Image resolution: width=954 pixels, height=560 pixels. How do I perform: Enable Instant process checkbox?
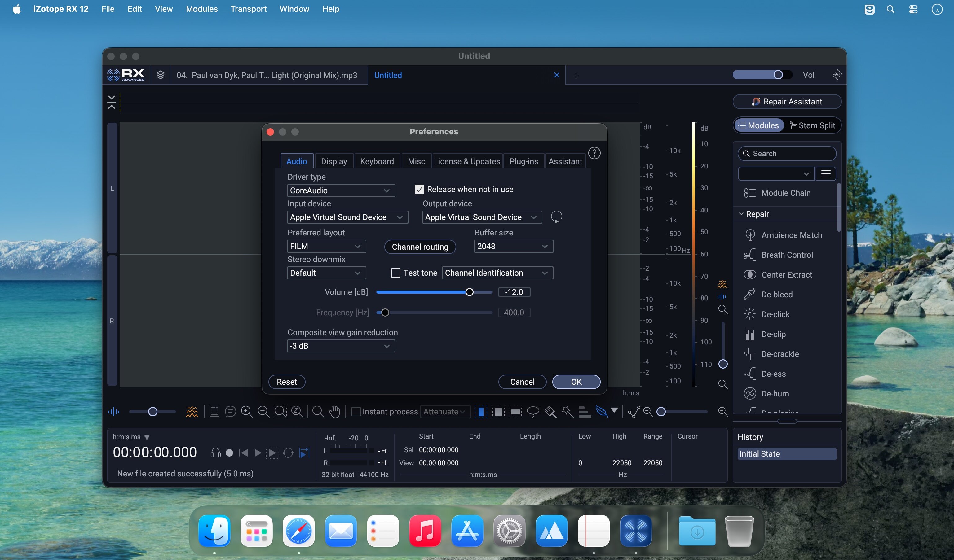[356, 412]
